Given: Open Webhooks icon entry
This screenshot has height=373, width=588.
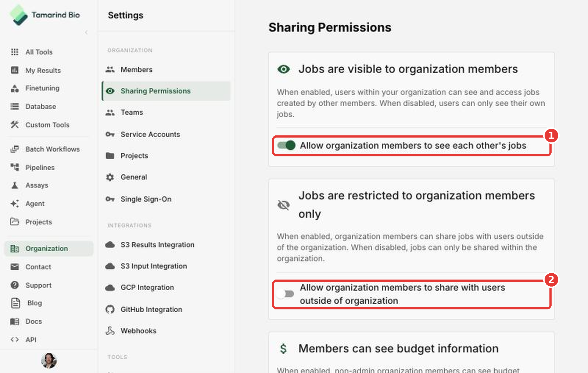Looking at the screenshot, I should 110,331.
